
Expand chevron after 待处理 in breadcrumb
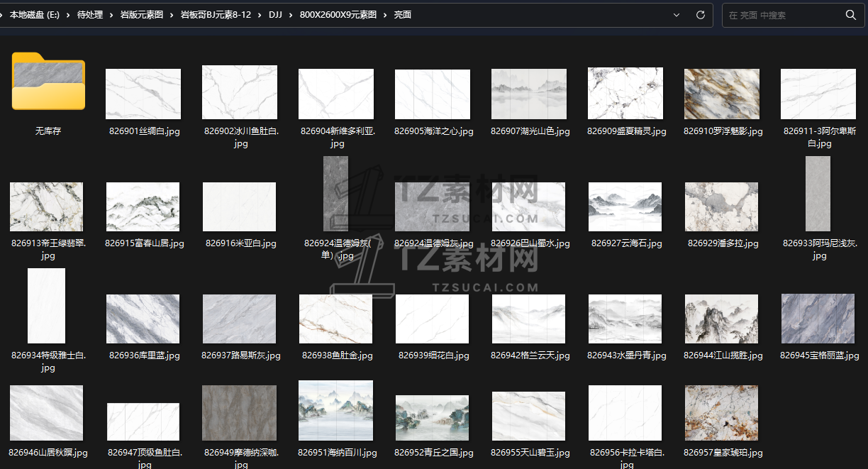[x=111, y=15]
